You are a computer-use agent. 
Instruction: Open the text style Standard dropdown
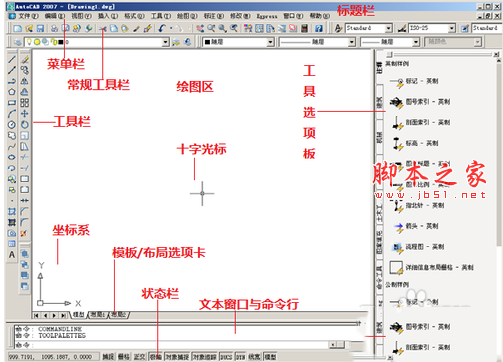[x=388, y=28]
